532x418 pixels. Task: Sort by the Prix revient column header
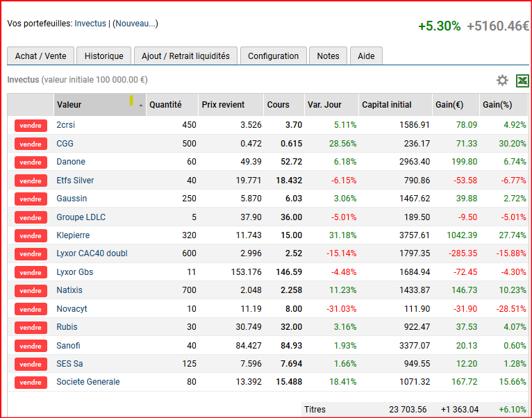click(231, 105)
